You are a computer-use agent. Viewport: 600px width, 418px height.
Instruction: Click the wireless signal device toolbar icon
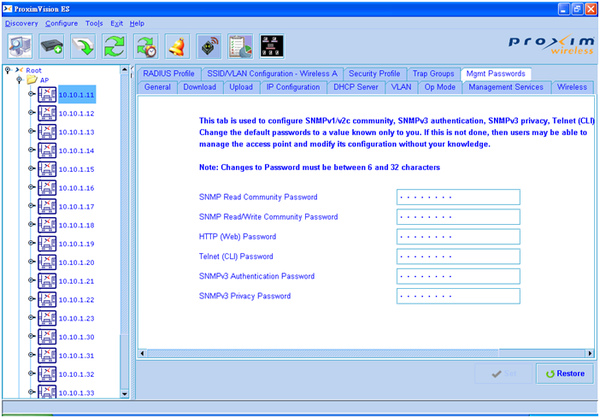tap(209, 46)
